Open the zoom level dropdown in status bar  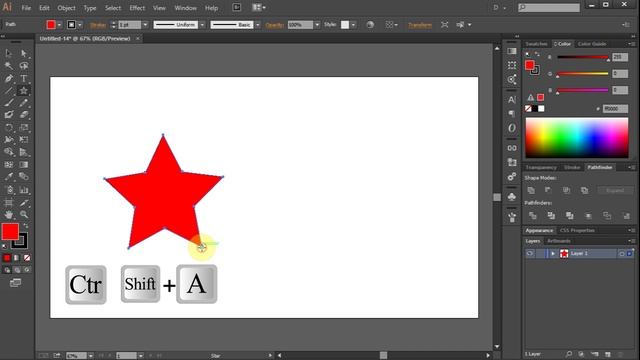coord(91,356)
